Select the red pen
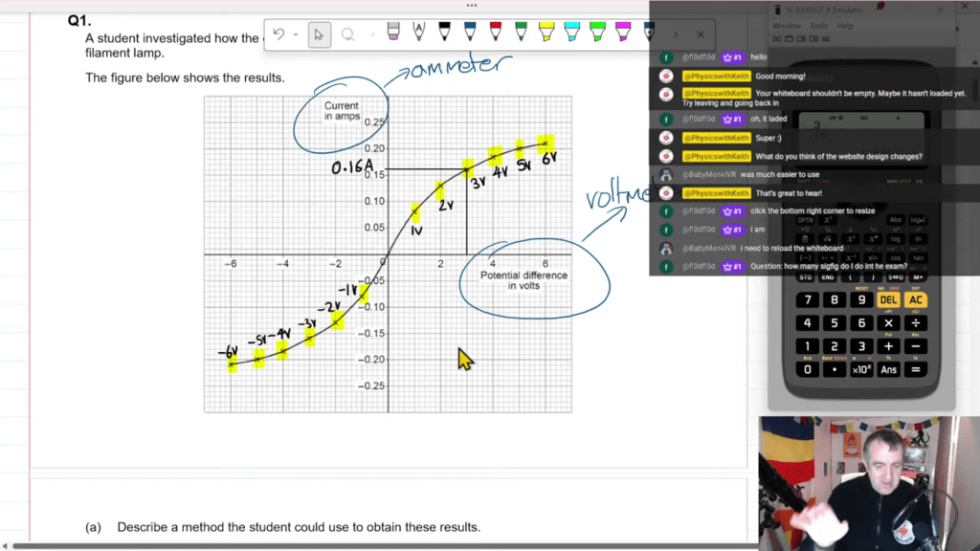Viewport: 980px width, 551px height. [494, 32]
